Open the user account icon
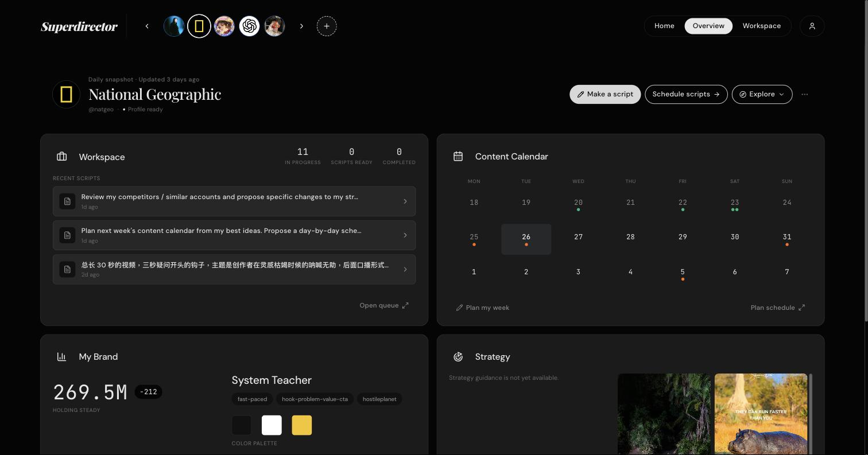 (x=812, y=26)
